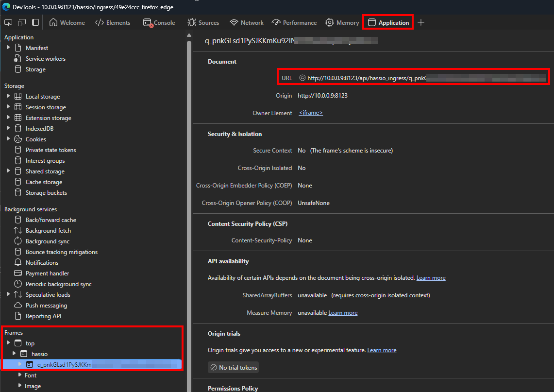The image size is (554, 392).
Task: Click the Shared storage database icon
Action: coord(18,171)
